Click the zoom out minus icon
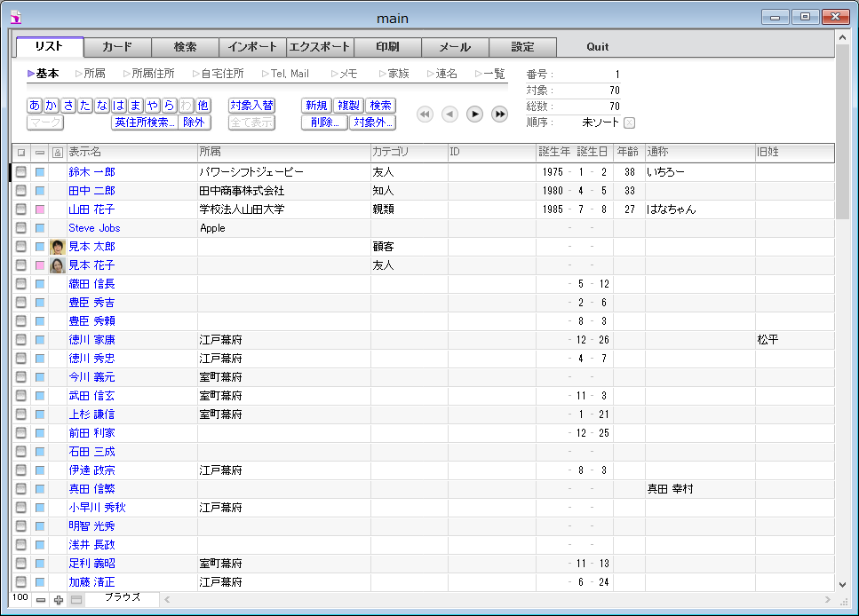Image resolution: width=859 pixels, height=616 pixels. click(x=41, y=600)
